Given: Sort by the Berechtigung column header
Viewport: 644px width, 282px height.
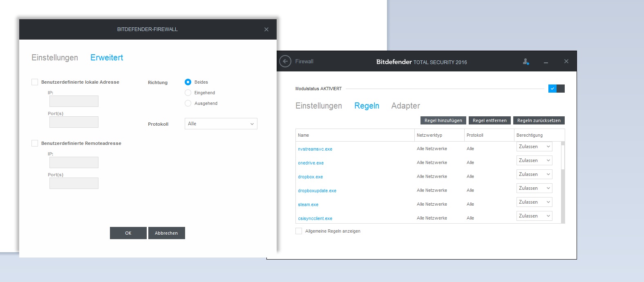Looking at the screenshot, I should 539,135.
